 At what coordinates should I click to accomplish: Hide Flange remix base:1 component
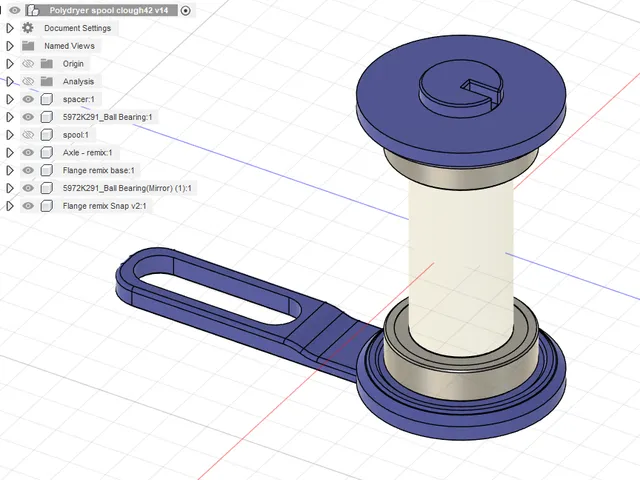[x=28, y=171]
